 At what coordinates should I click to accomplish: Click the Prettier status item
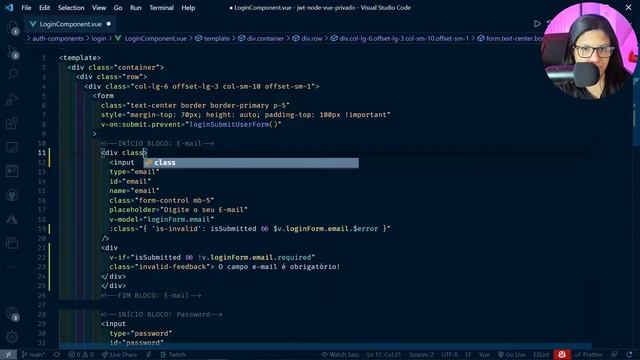pyautogui.click(x=588, y=355)
